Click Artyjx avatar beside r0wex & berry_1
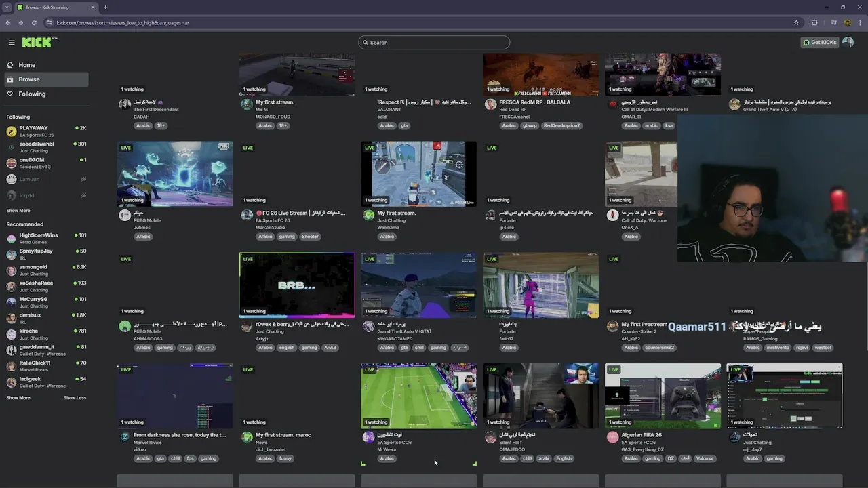The height and width of the screenshot is (488, 868). tap(246, 326)
